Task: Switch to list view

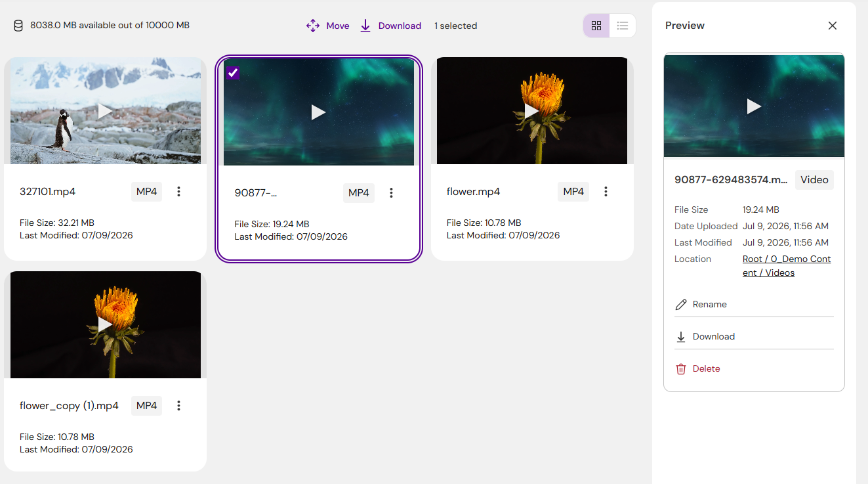Action: 623,26
